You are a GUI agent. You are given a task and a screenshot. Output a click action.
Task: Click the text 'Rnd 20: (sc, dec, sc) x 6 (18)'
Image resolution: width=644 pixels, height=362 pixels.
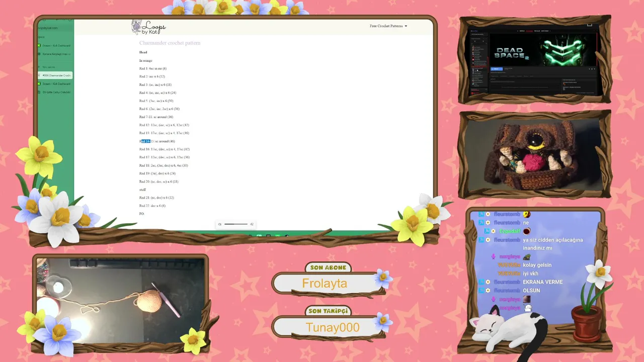pos(159,182)
